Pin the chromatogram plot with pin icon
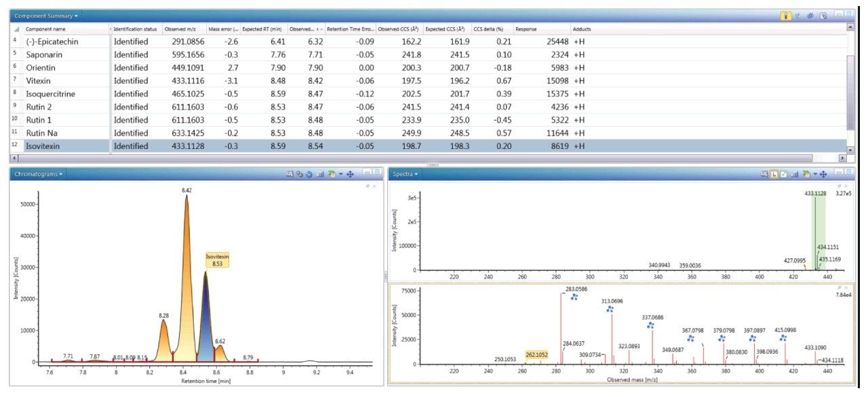The height and width of the screenshot is (397, 868). [x=367, y=186]
